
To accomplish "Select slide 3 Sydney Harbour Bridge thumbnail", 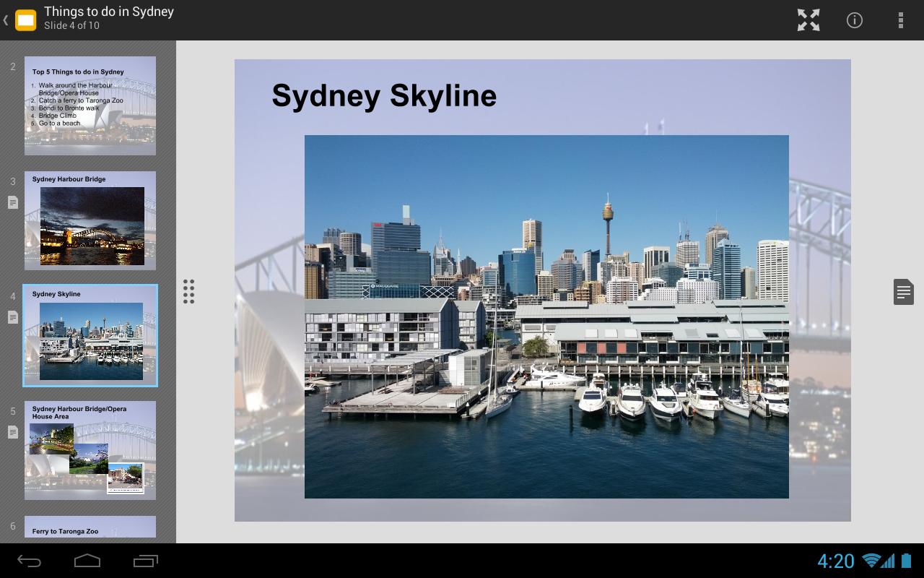I will coord(90,220).
